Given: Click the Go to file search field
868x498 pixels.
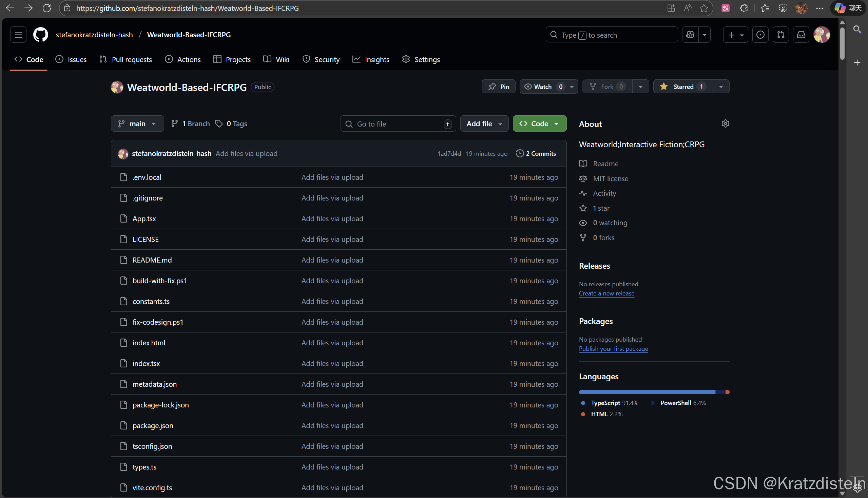Looking at the screenshot, I should [x=397, y=124].
